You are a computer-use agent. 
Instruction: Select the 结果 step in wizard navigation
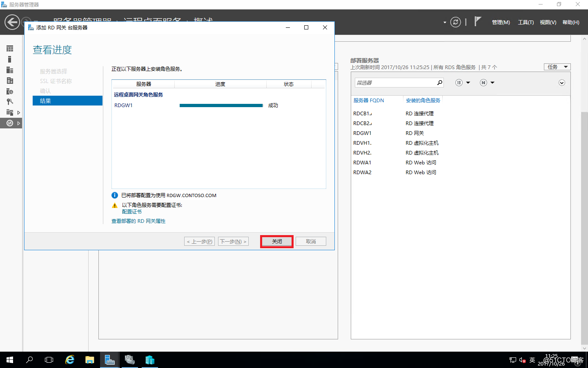click(67, 101)
